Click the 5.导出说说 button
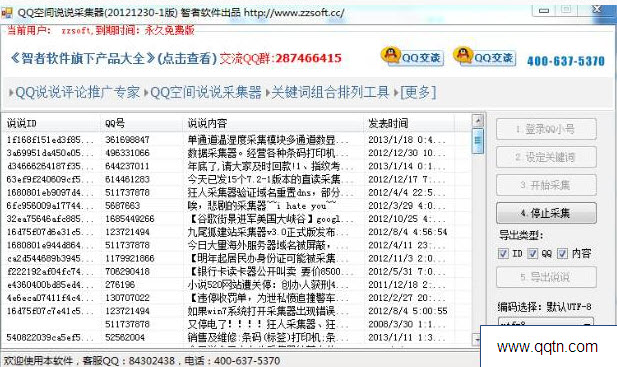617x367 pixels. pos(546,277)
